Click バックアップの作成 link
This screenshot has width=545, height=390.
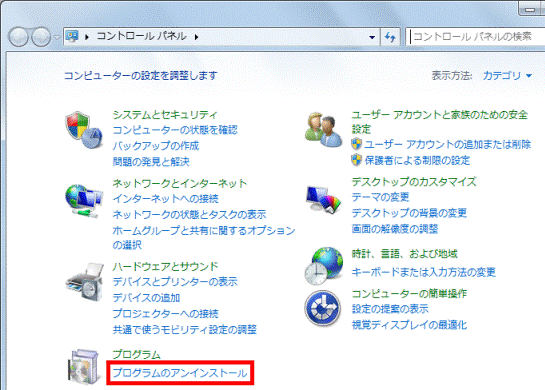[x=156, y=146]
